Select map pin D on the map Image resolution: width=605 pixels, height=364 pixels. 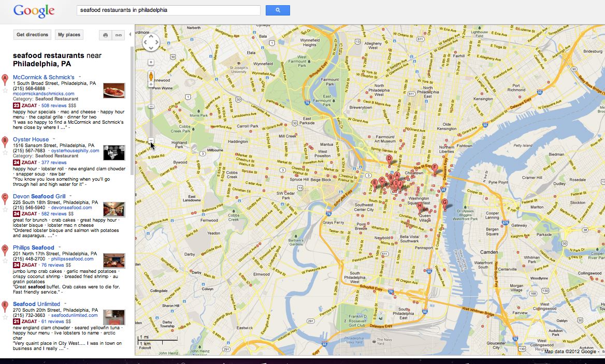click(x=389, y=160)
